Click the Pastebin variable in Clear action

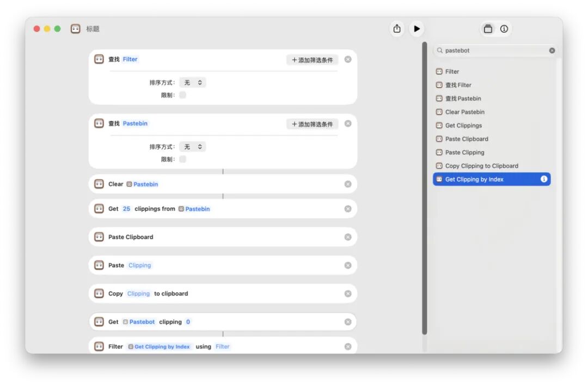pos(142,184)
